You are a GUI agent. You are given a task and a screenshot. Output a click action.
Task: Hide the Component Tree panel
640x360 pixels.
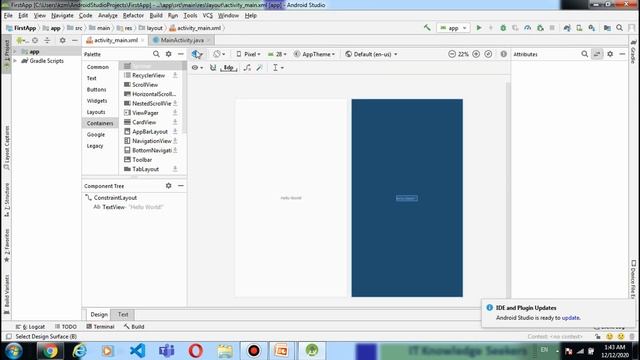coord(181,186)
